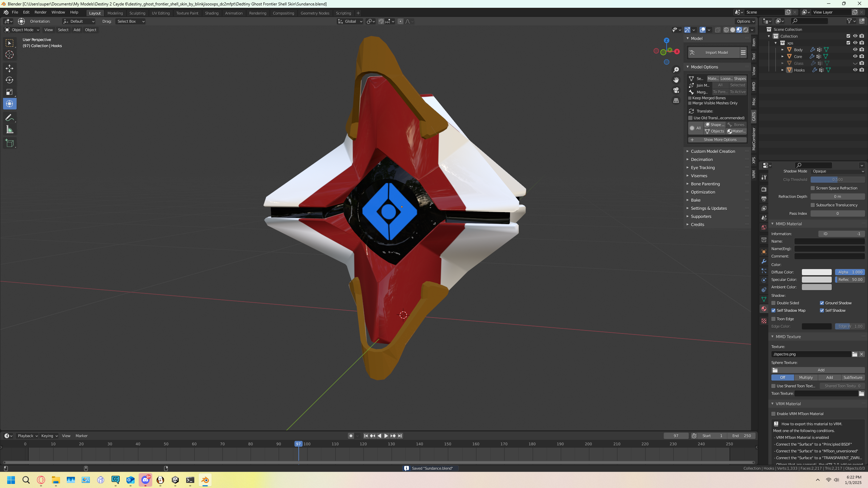The width and height of the screenshot is (868, 488).
Task: Click the play animation button
Action: [x=386, y=436]
